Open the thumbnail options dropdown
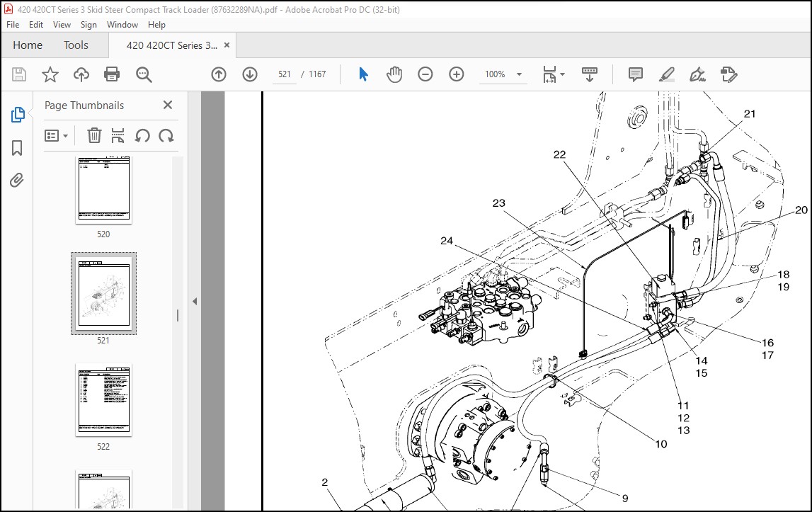Viewport: 812px width, 512px height. click(57, 135)
